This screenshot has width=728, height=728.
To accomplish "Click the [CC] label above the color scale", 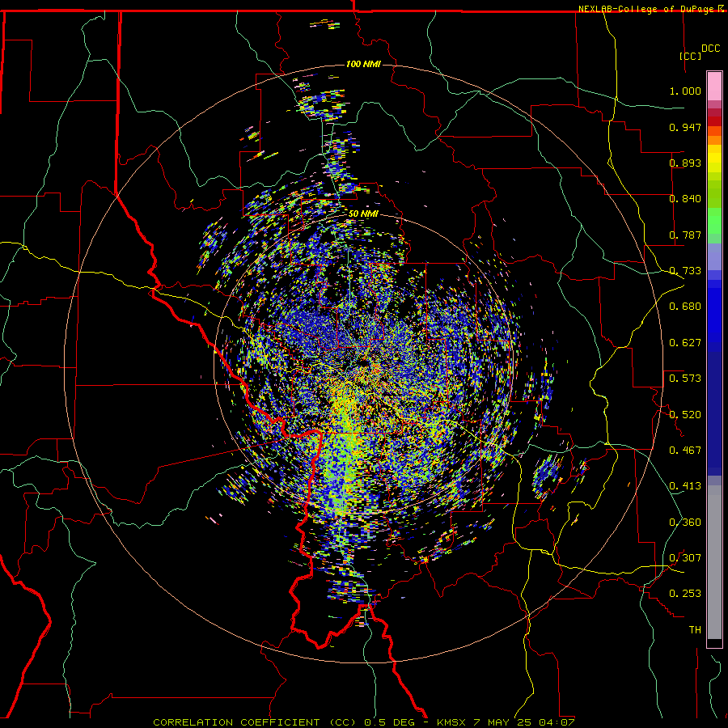I will pos(690,56).
